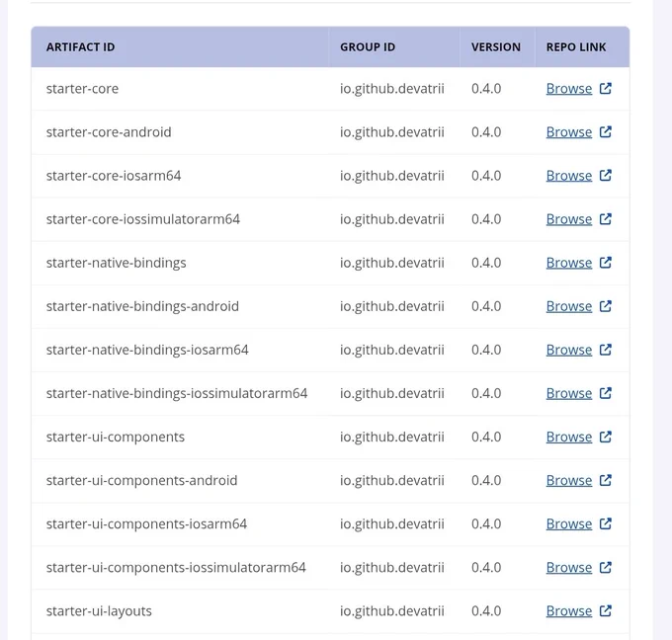Browse the starter-core repository
The width and height of the screenshot is (672, 640).
pyautogui.click(x=568, y=89)
